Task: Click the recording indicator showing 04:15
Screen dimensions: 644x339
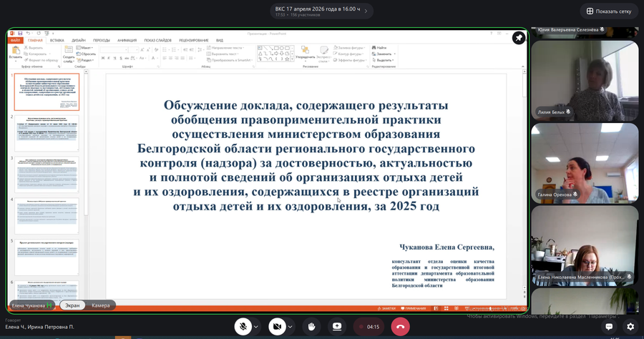Action: coord(369,326)
